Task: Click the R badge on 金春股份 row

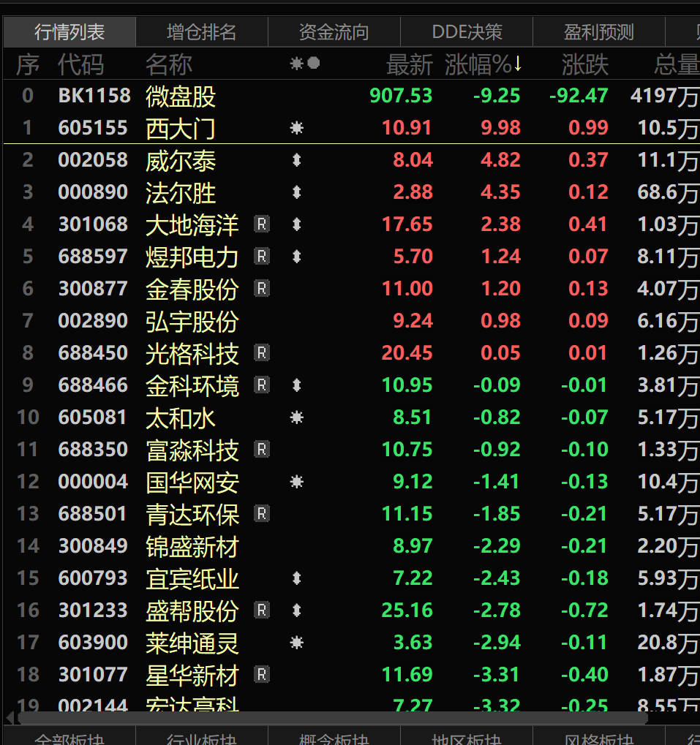Action: [x=262, y=288]
